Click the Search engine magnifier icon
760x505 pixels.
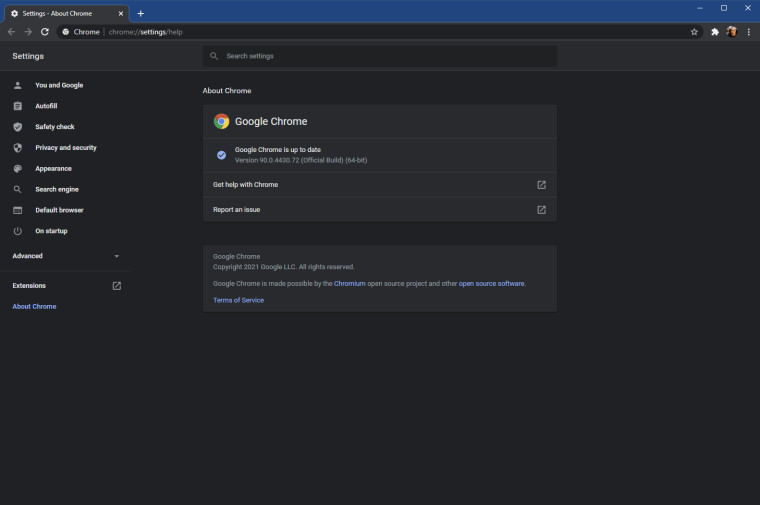coord(17,189)
